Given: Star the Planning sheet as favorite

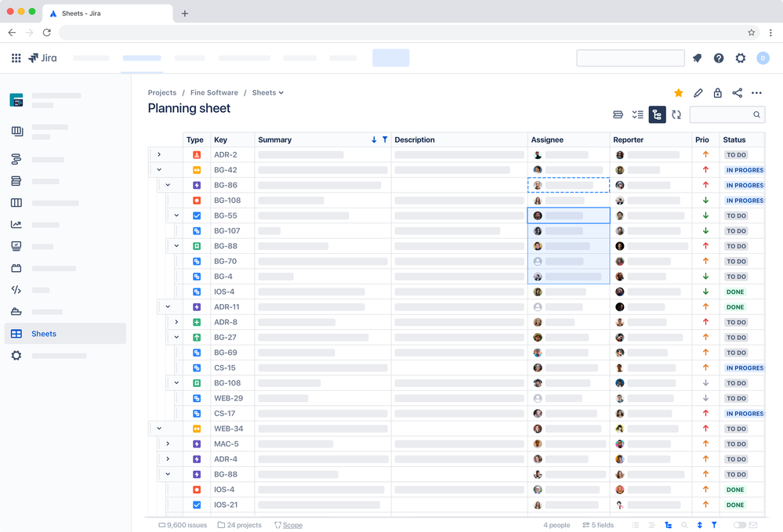Looking at the screenshot, I should tap(678, 92).
